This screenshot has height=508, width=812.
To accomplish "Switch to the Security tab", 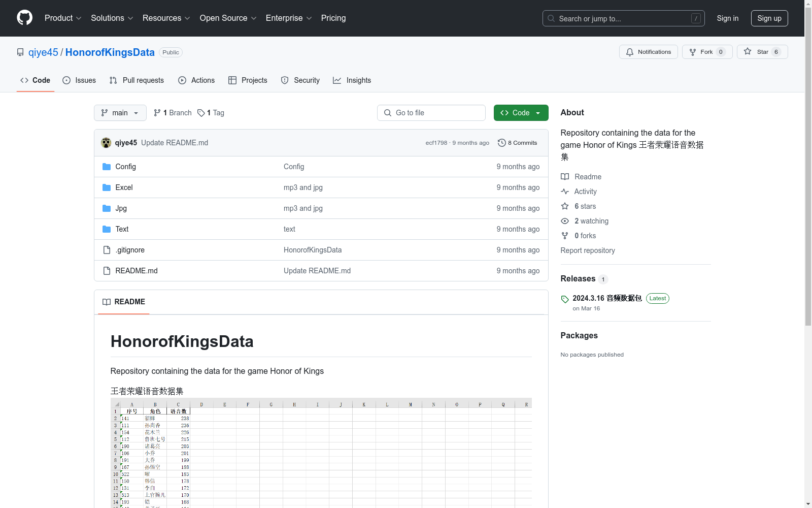I will (300, 80).
